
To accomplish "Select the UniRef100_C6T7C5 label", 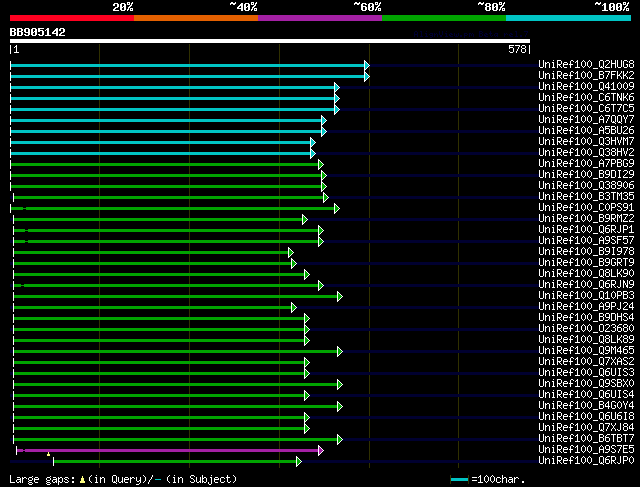I will (x=586, y=108).
